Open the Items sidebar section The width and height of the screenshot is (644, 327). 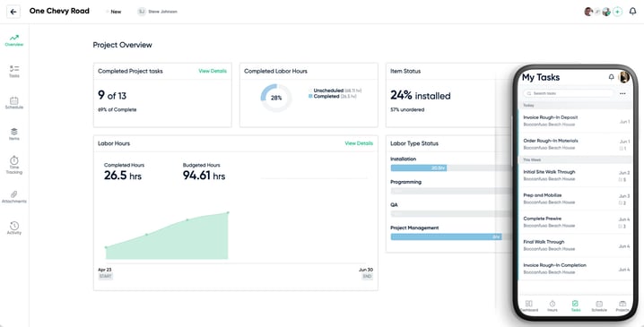14,134
